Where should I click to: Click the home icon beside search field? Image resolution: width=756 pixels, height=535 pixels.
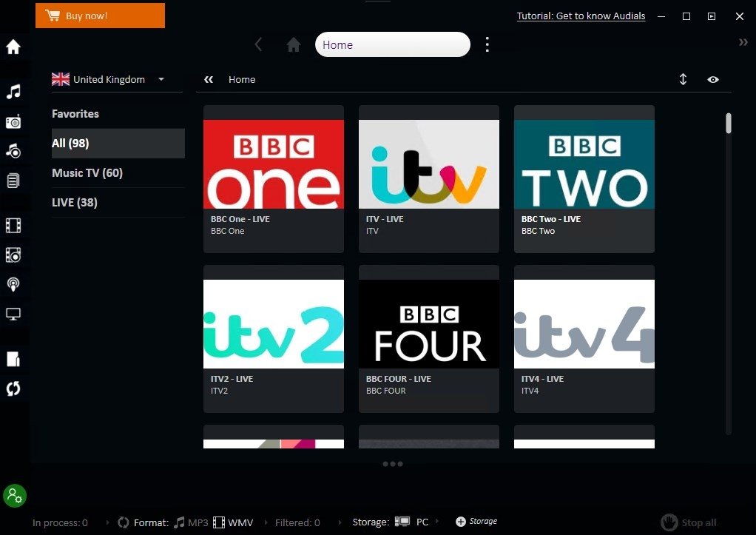294,45
